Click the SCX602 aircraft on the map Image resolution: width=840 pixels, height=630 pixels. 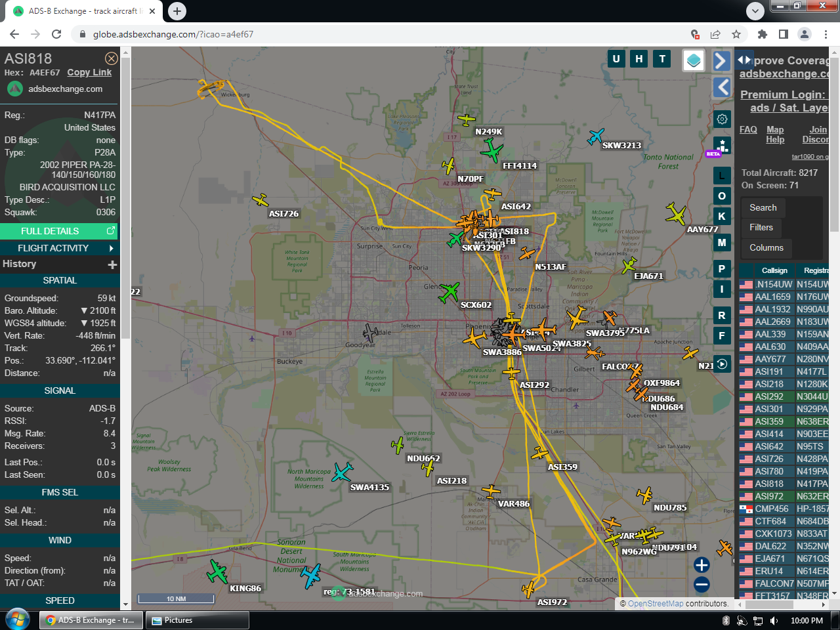coord(449,292)
